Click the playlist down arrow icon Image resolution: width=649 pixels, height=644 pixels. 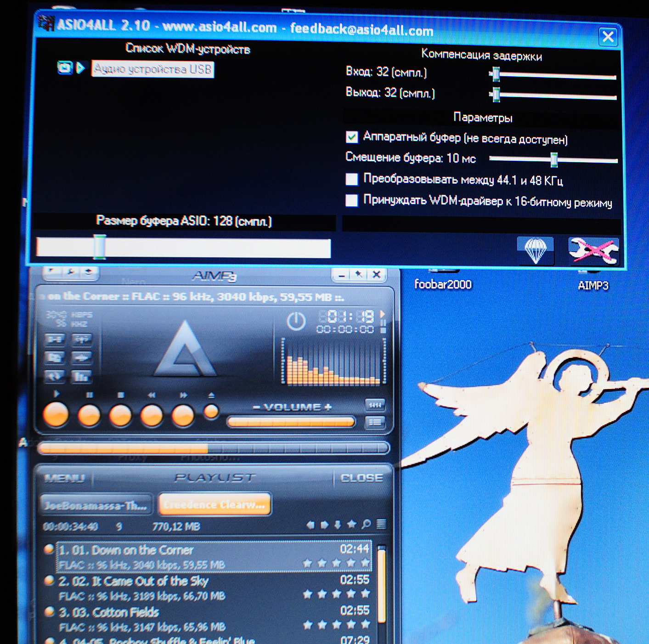pos(338,525)
